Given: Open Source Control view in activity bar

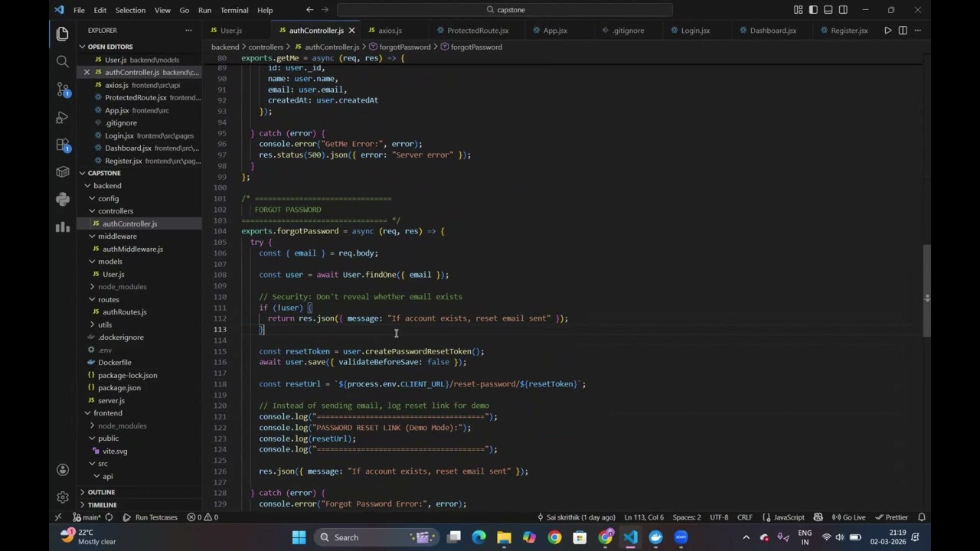Looking at the screenshot, I should click(63, 90).
